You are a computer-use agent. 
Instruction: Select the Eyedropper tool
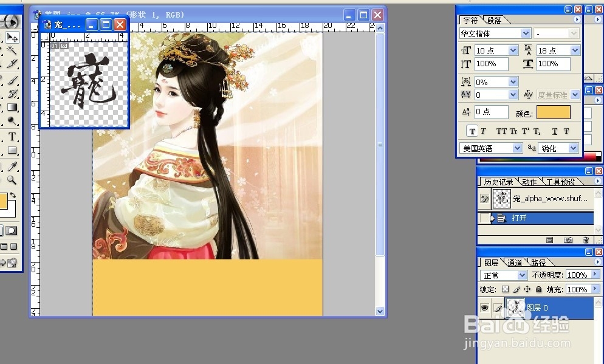[12, 166]
